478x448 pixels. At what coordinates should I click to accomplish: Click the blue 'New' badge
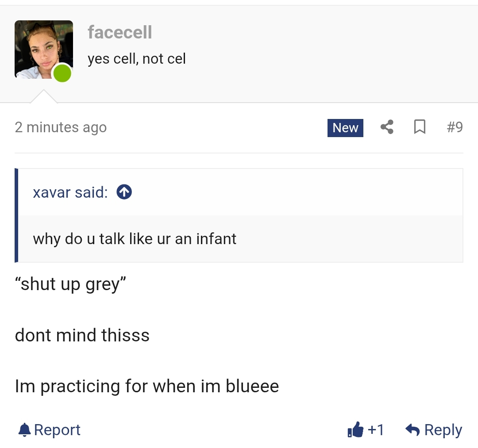point(345,128)
